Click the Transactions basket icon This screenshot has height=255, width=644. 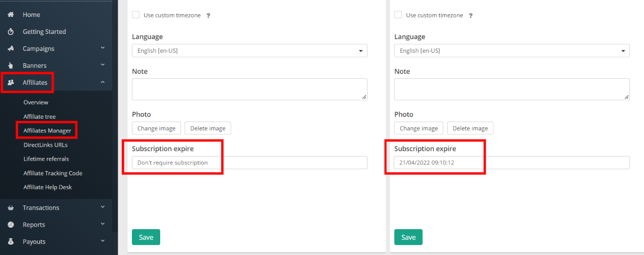click(11, 208)
